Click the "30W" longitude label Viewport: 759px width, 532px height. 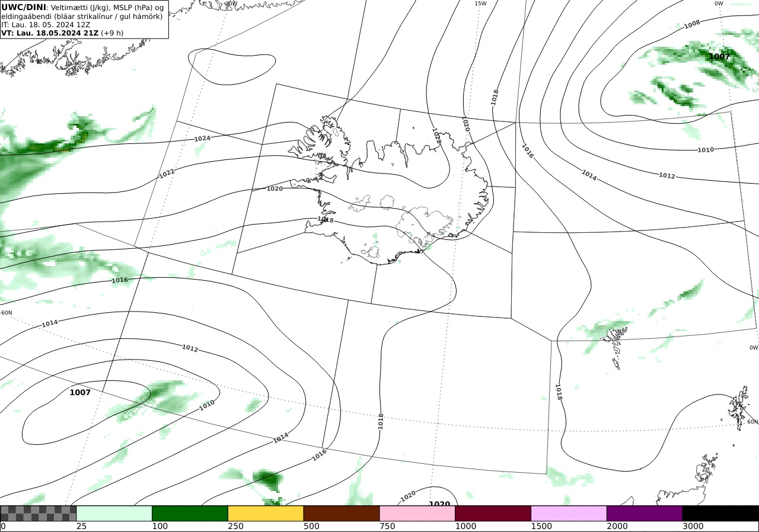231,4
